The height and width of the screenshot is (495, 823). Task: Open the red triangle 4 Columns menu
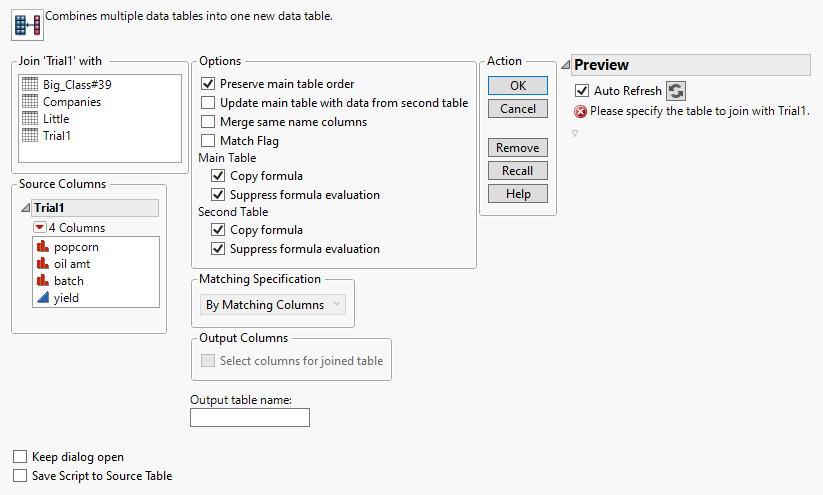39,228
